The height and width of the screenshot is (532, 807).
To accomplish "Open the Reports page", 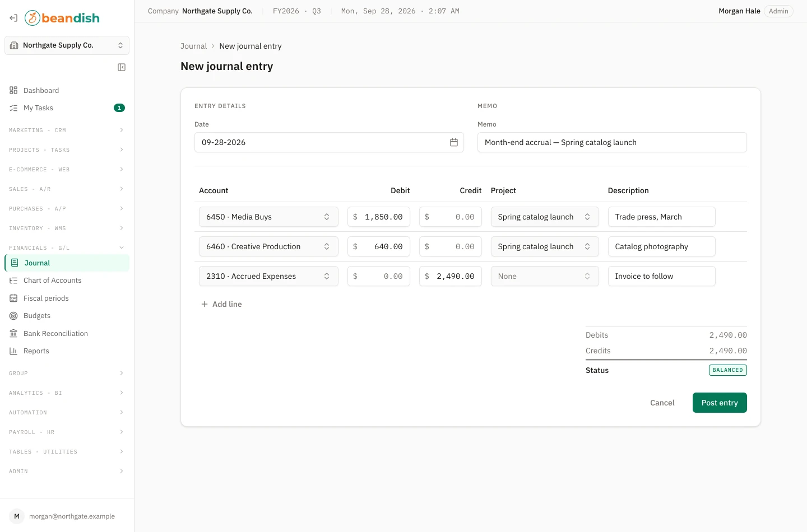I will point(67,351).
